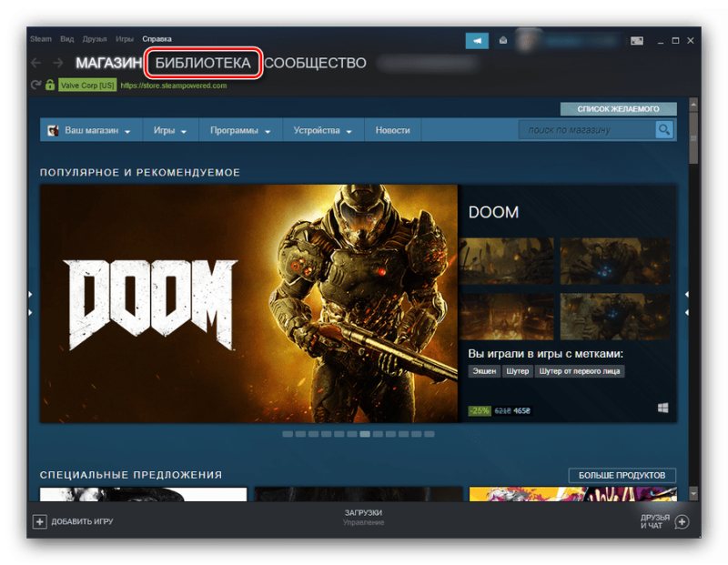
Task: Click 'Вы играли в игры с метками:' text
Action: point(545,354)
